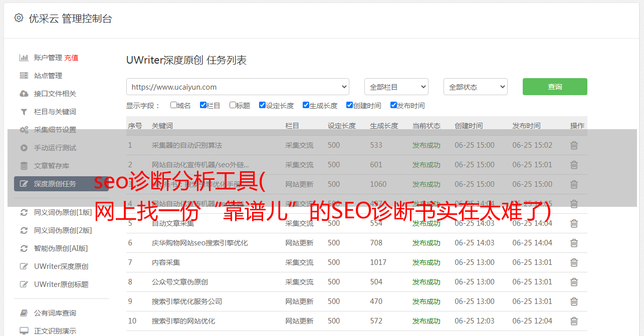Delete row 5 自动文章采集 with trash icon

click(574, 223)
